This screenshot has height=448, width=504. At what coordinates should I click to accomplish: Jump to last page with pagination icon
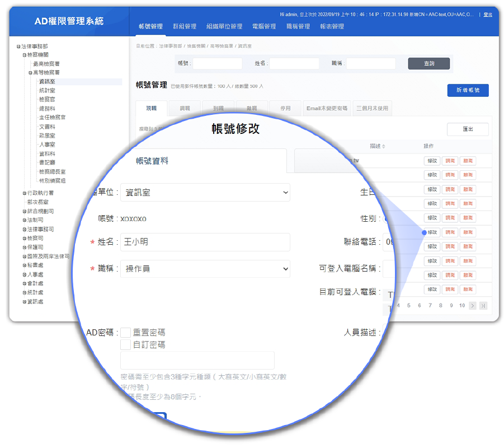click(x=483, y=305)
